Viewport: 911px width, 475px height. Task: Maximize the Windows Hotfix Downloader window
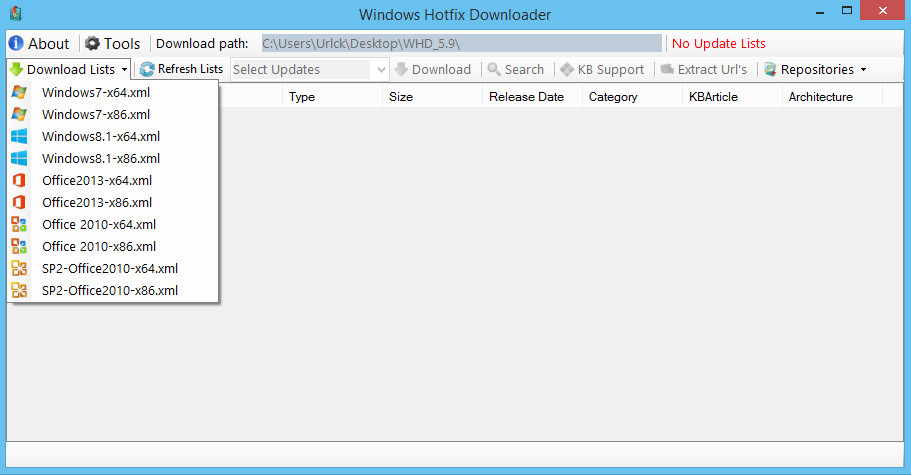pyautogui.click(x=847, y=10)
